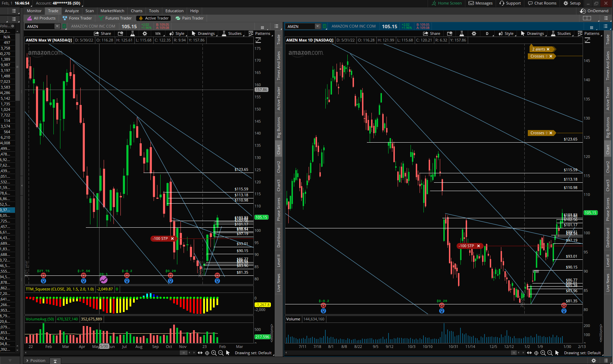The image size is (613, 364).
Task: Remove the -100 STP order on left chart
Action: click(172, 238)
